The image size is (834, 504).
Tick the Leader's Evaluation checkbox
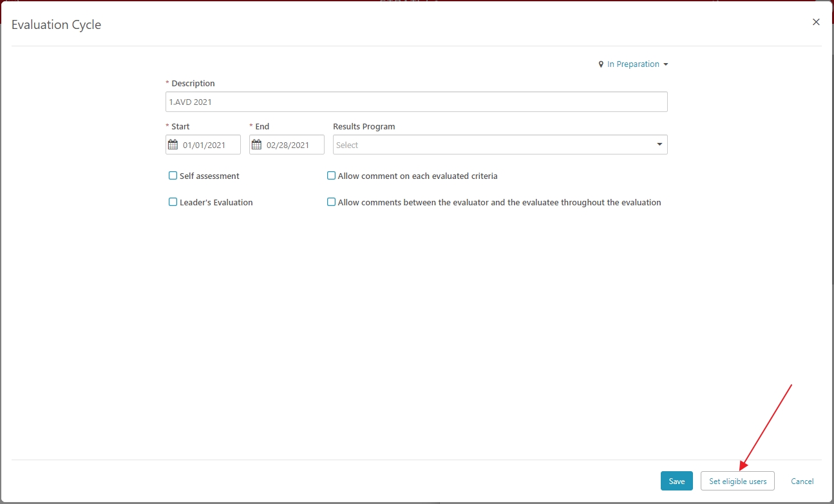[173, 202]
